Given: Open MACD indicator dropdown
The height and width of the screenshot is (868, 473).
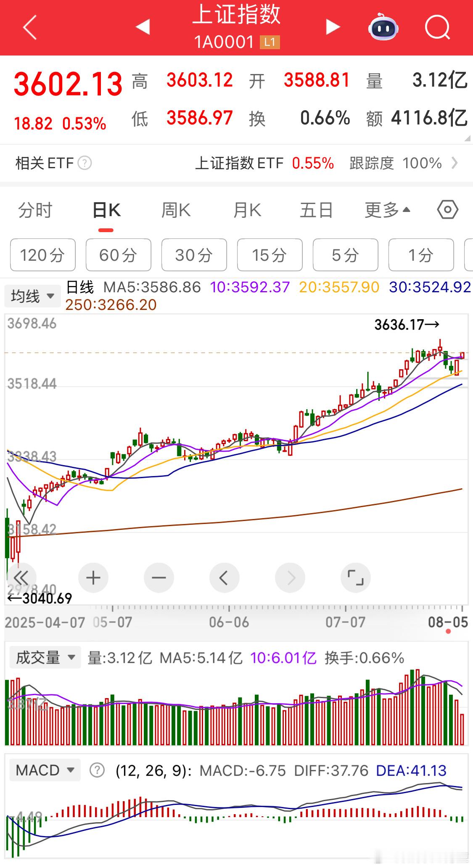Looking at the screenshot, I should point(45,770).
